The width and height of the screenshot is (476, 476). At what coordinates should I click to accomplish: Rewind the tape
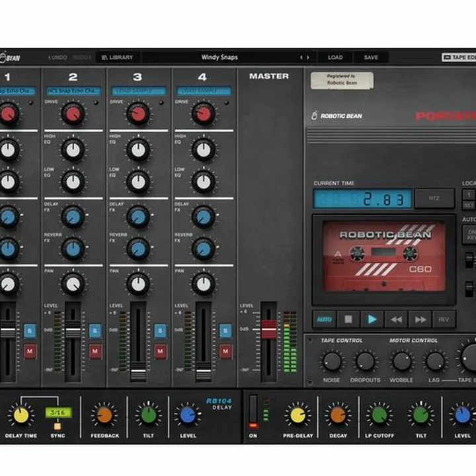click(396, 319)
